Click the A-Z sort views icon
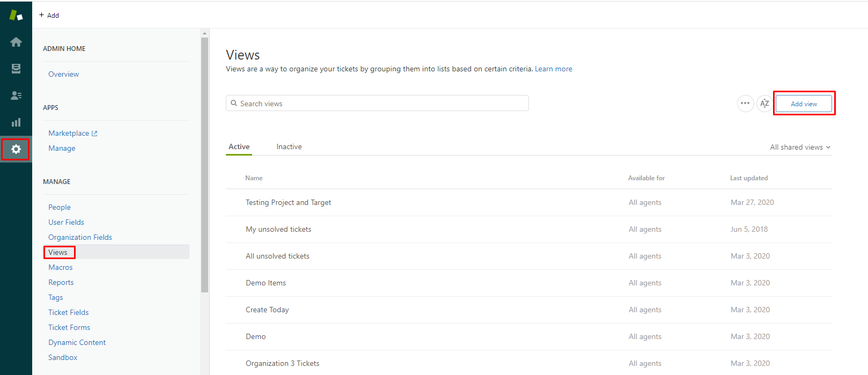Image resolution: width=868 pixels, height=375 pixels. pyautogui.click(x=764, y=104)
